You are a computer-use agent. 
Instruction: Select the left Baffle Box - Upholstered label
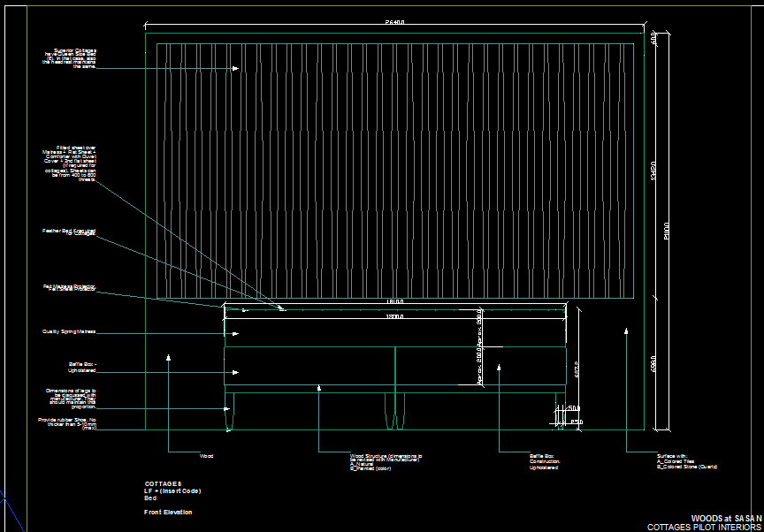(x=82, y=368)
